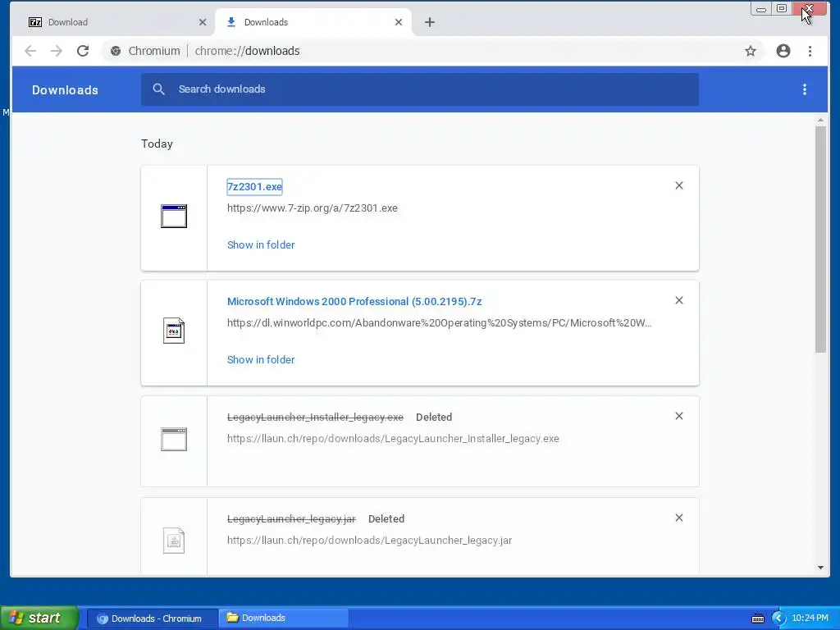Bookmark this page with the star icon
The height and width of the screenshot is (630, 840).
751,51
